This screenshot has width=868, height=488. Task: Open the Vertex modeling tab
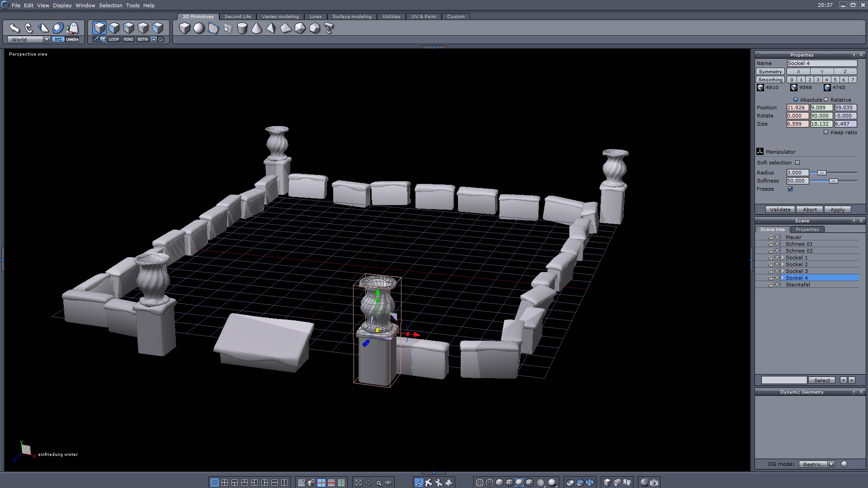tap(280, 17)
